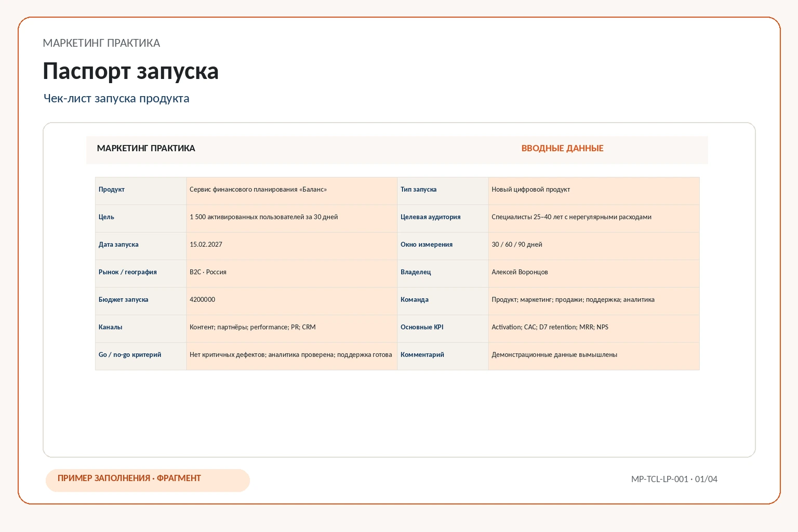Screen dimensions: 798x532
Task: Select the "Activation; CAC; D7 retention" KPI cell
Action: 594,328
